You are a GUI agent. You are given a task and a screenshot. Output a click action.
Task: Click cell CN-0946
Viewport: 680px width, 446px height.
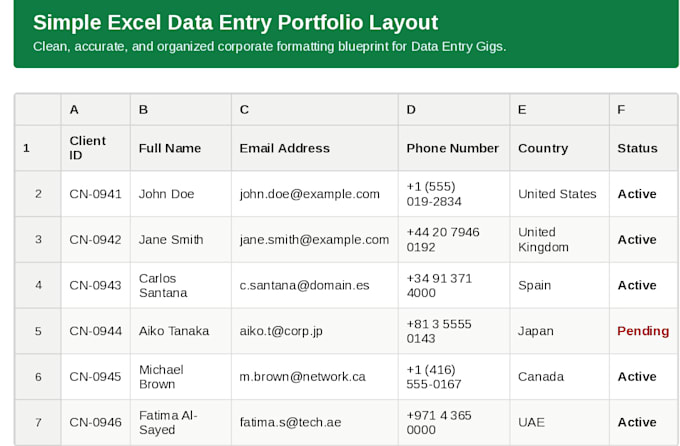[x=95, y=422]
